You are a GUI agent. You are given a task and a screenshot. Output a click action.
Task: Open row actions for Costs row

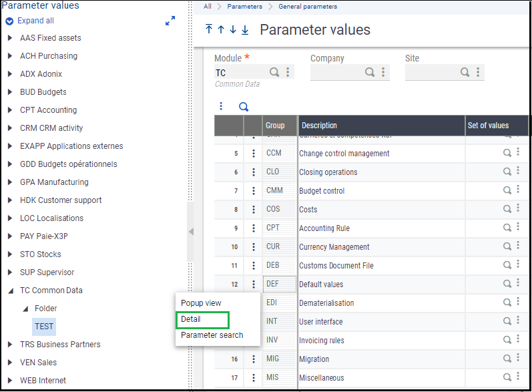click(x=254, y=210)
